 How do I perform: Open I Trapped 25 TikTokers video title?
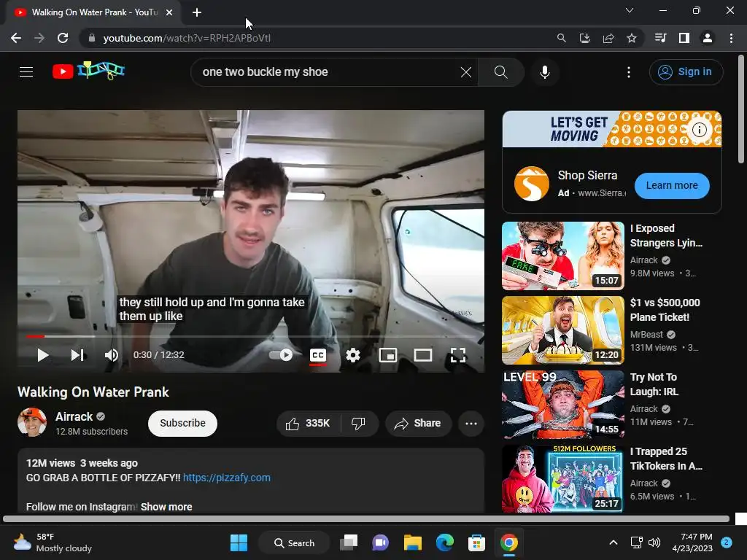point(666,459)
